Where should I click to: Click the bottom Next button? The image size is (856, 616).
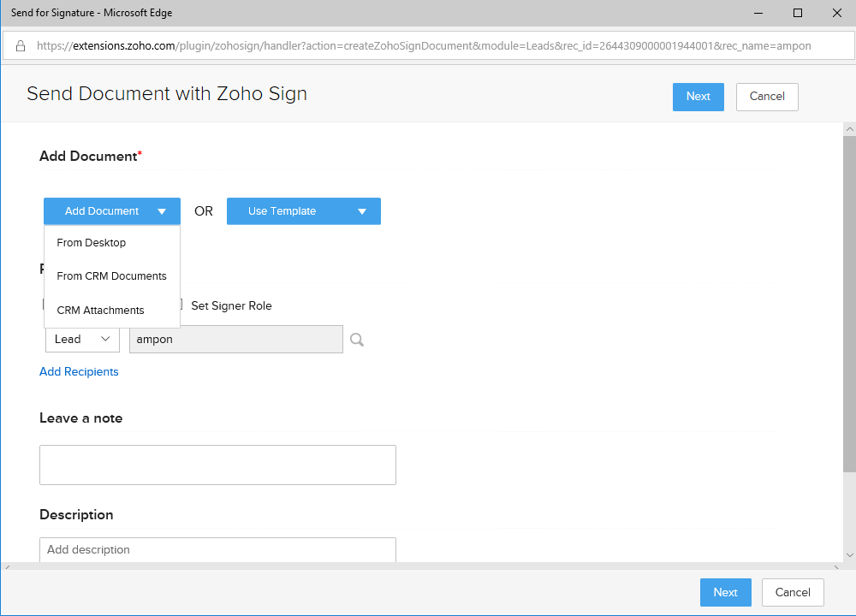[726, 592]
